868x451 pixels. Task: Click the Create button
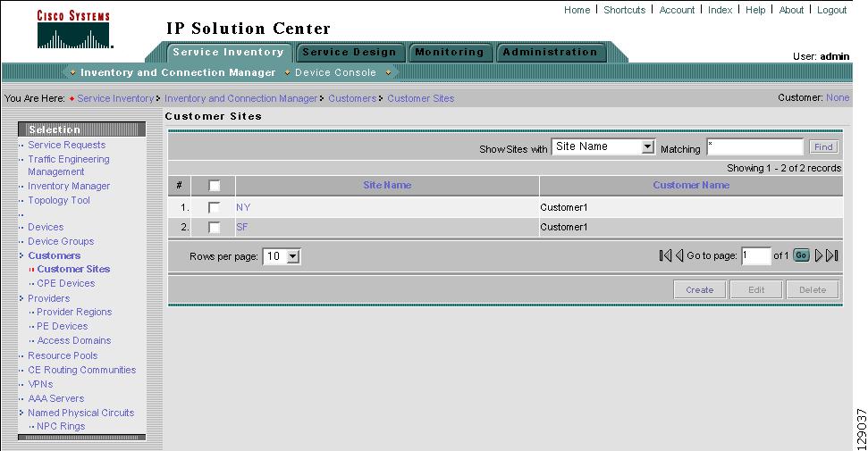[x=700, y=289]
